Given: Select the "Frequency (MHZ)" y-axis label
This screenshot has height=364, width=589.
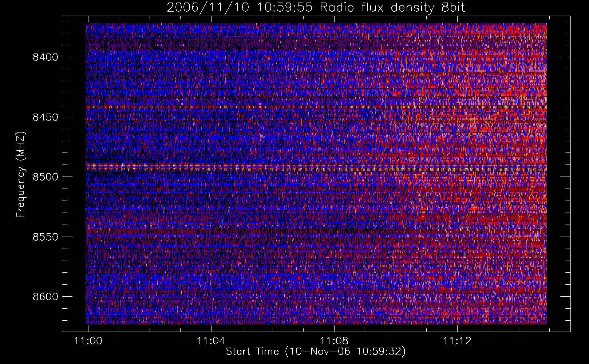Looking at the screenshot, I should click(21, 175).
